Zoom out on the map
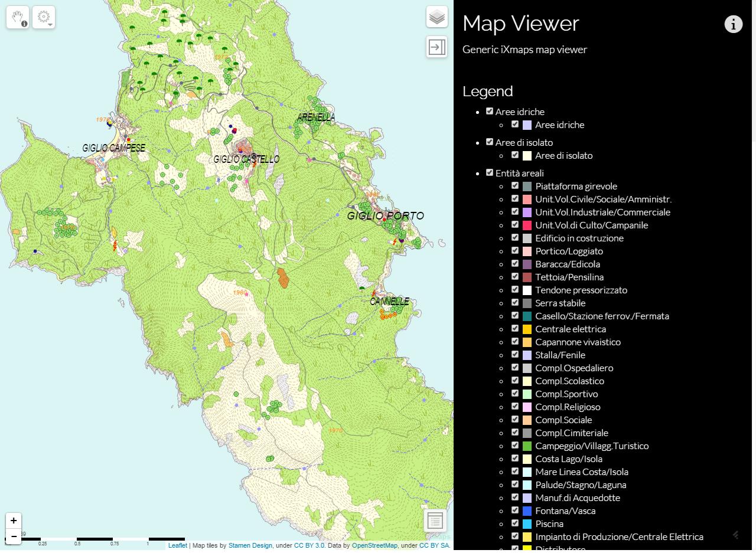 pos(14,536)
